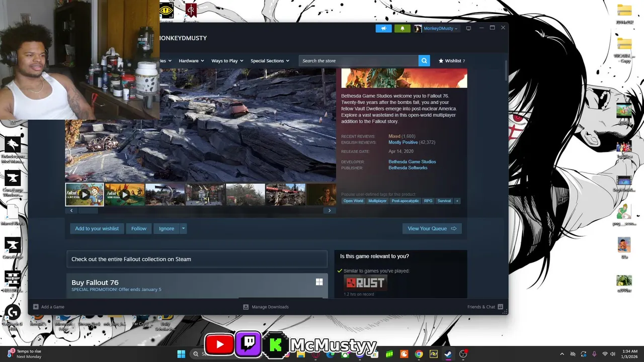The width and height of the screenshot is (644, 362).
Task: Click the Steam announcements megaphone icon
Action: [x=383, y=28]
